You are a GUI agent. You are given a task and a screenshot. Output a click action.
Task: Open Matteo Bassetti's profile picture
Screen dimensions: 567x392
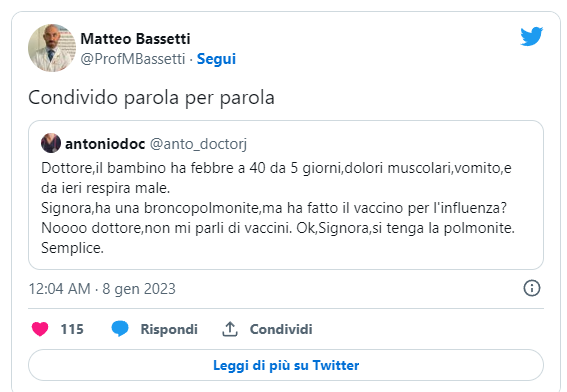[x=52, y=48]
